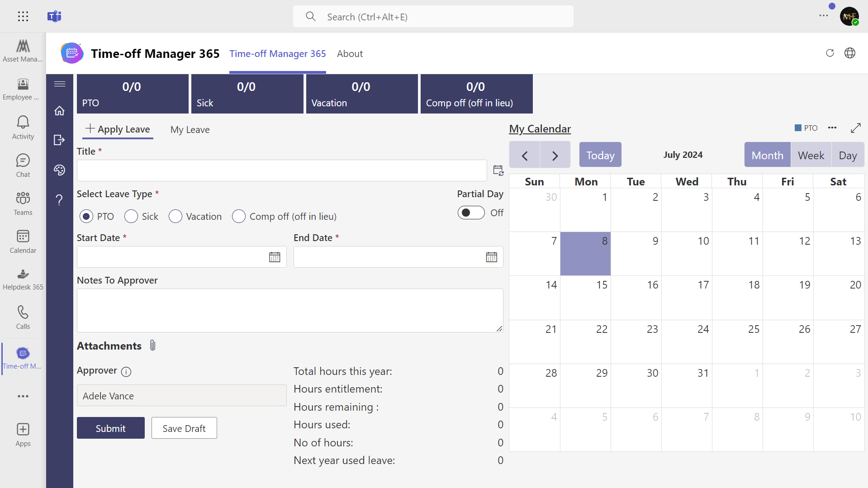Screen dimensions: 868x488
Task: Open the My Calendar link
Action: (540, 129)
